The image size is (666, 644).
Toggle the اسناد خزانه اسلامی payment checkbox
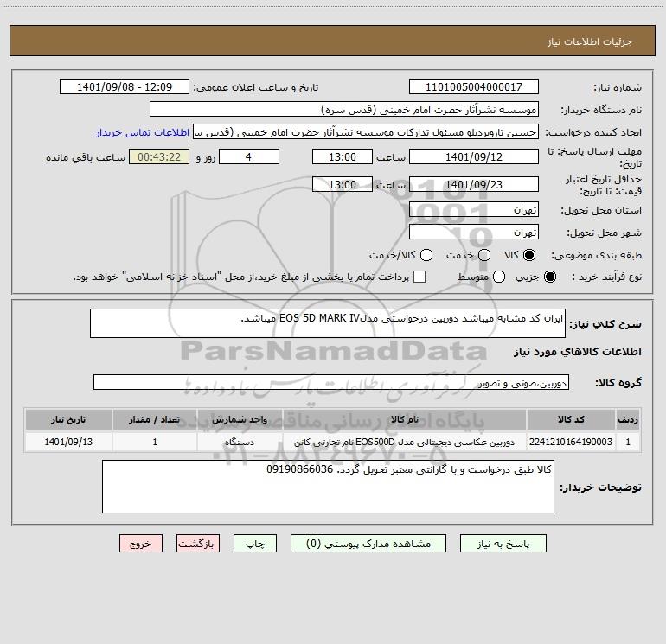click(419, 277)
